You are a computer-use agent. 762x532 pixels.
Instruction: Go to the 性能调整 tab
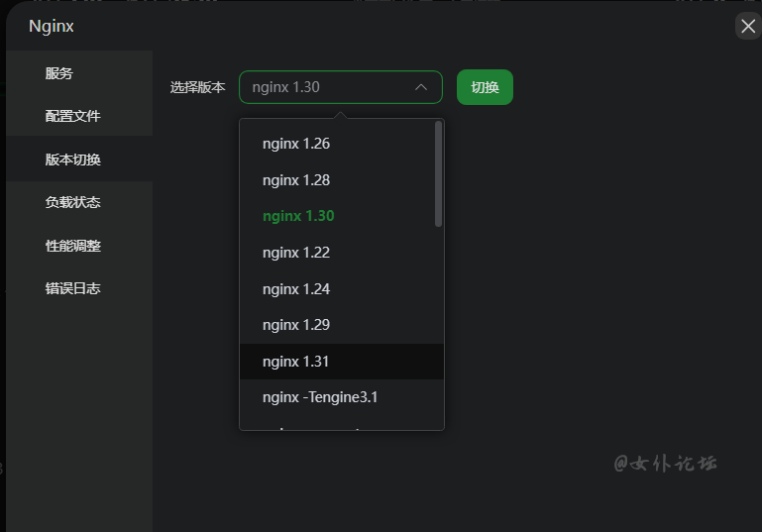tap(79, 246)
